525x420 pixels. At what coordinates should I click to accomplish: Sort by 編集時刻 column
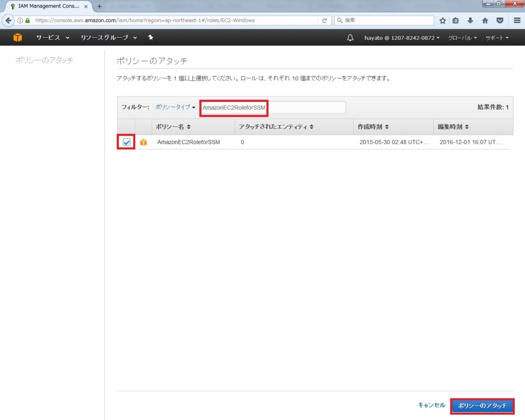pos(453,127)
